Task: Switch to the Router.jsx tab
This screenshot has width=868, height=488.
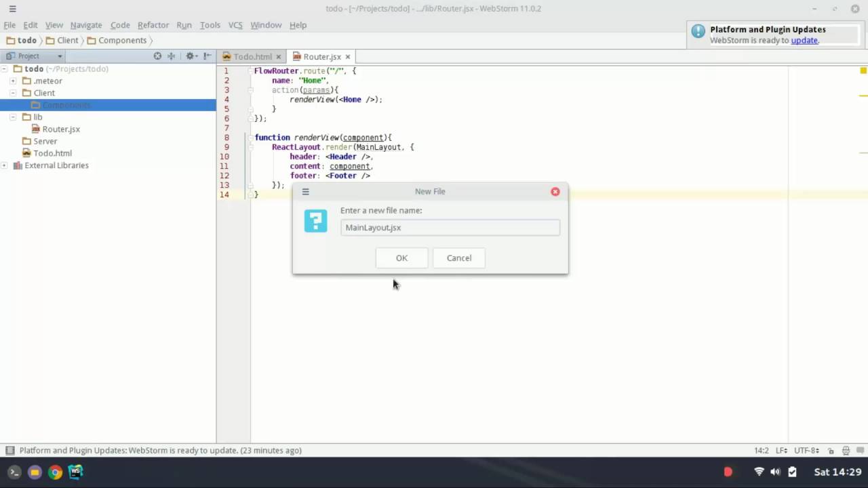Action: (x=321, y=57)
